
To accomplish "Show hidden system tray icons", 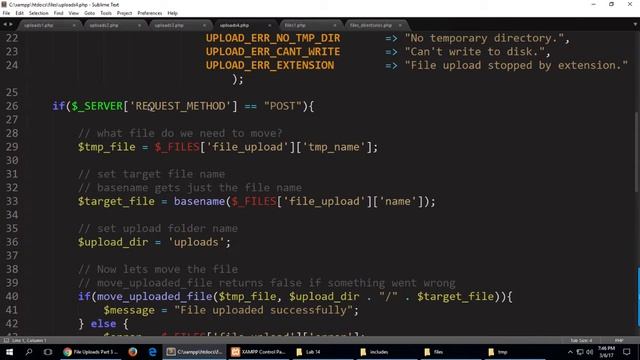I will point(570,352).
